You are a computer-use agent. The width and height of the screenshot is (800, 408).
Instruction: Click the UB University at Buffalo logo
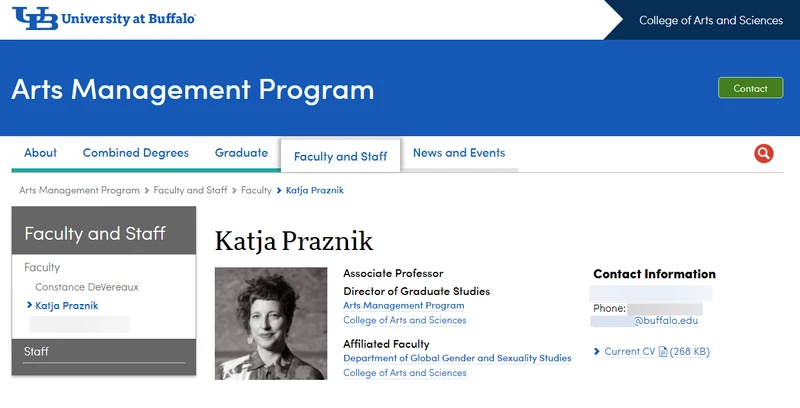[104, 18]
